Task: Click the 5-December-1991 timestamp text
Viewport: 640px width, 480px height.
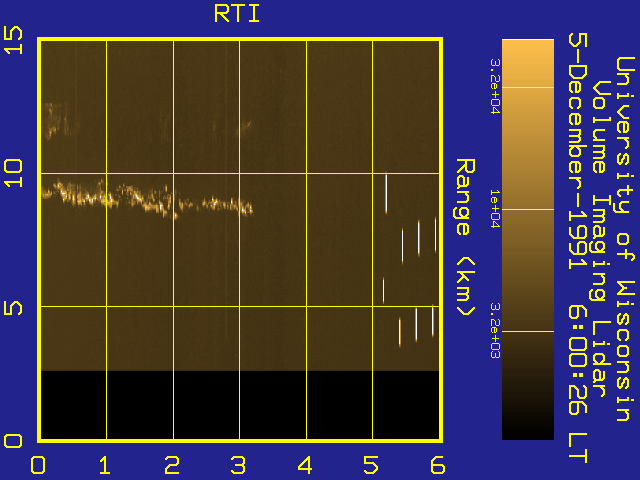Action: point(578,248)
